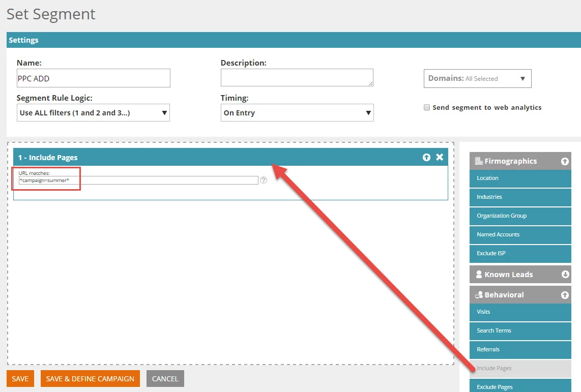Add the Exclude Pages filter
The width and height of the screenshot is (581, 392).
tap(520, 386)
